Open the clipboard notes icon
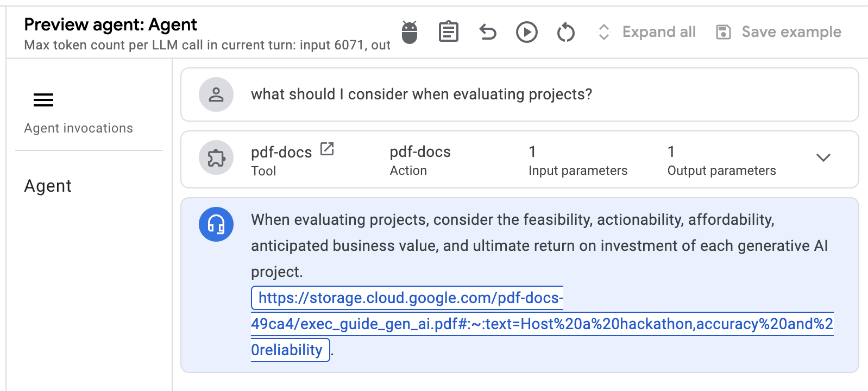Viewport: 868px width, 391px height. click(x=449, y=32)
